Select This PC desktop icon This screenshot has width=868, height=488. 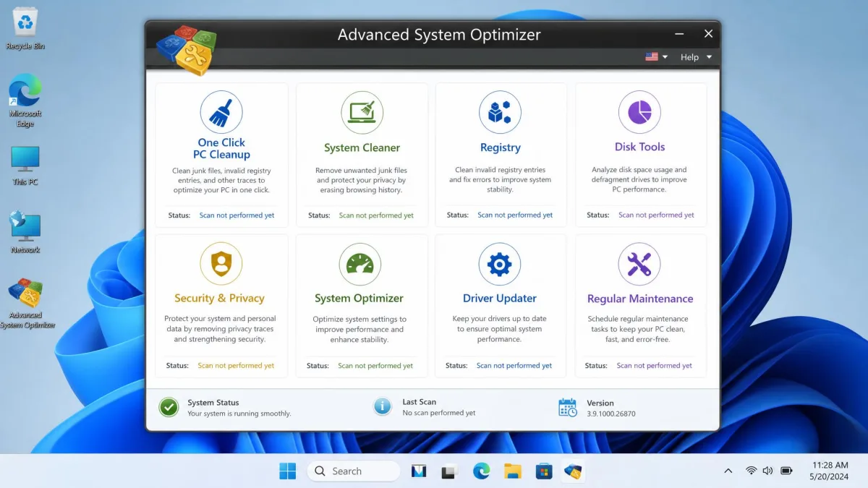pyautogui.click(x=25, y=166)
